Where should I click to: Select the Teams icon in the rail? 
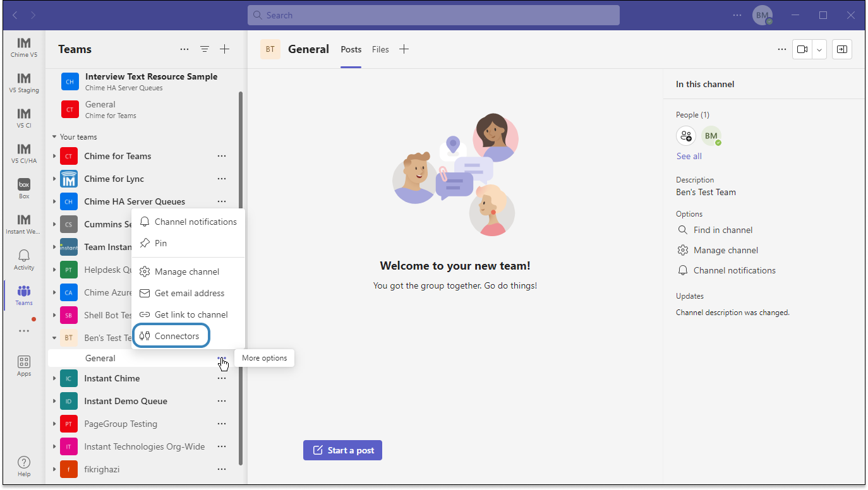click(x=24, y=295)
